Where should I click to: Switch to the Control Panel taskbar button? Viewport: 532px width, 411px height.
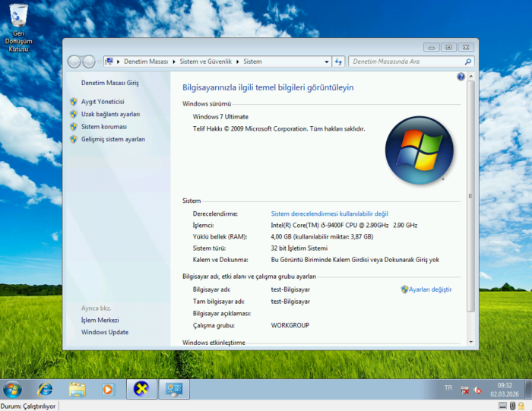[174, 389]
